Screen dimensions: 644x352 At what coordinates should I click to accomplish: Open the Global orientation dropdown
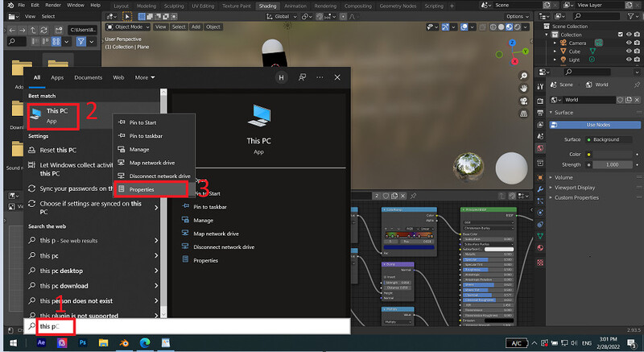pyautogui.click(x=281, y=16)
